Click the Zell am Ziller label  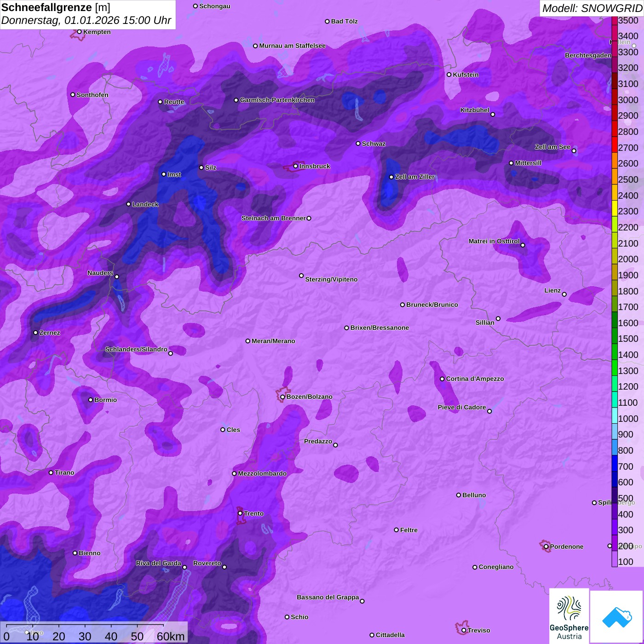pyautogui.click(x=415, y=177)
